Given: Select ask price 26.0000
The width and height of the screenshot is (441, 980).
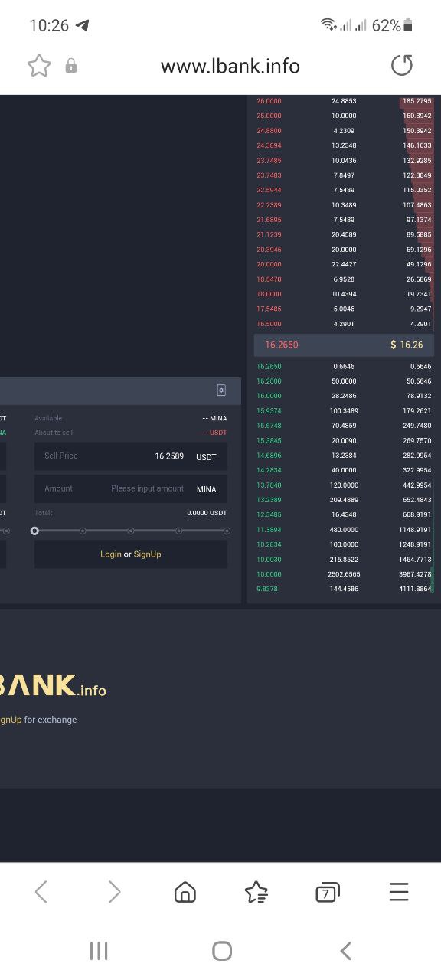Looking at the screenshot, I should [x=269, y=101].
